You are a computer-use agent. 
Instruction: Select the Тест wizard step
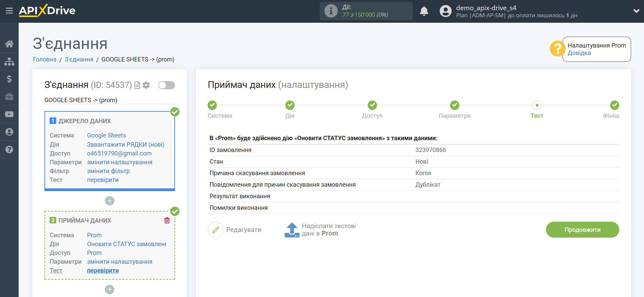coord(537,105)
